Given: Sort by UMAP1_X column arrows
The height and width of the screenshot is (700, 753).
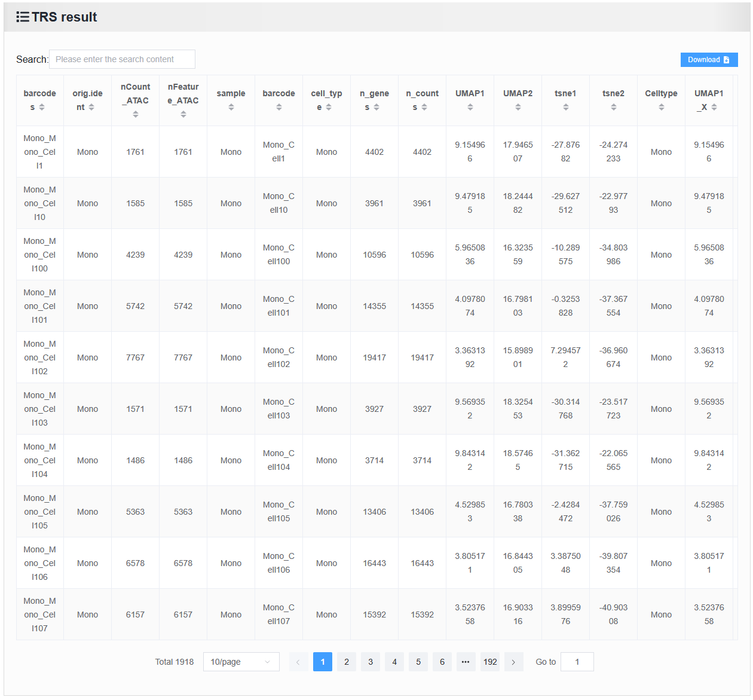Looking at the screenshot, I should click(714, 107).
